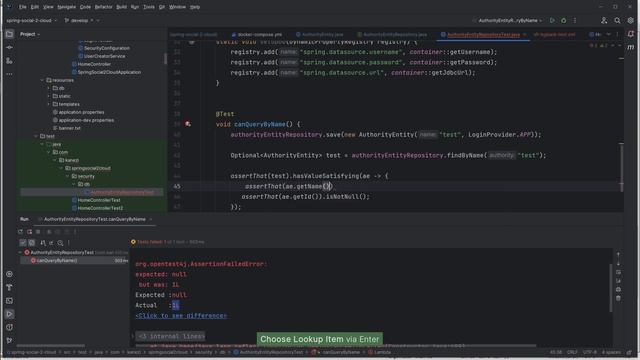This screenshot has height=360, width=640.
Task: Open the AuthorityEntityR...ryByName run configuration dropdown
Action: [508, 20]
